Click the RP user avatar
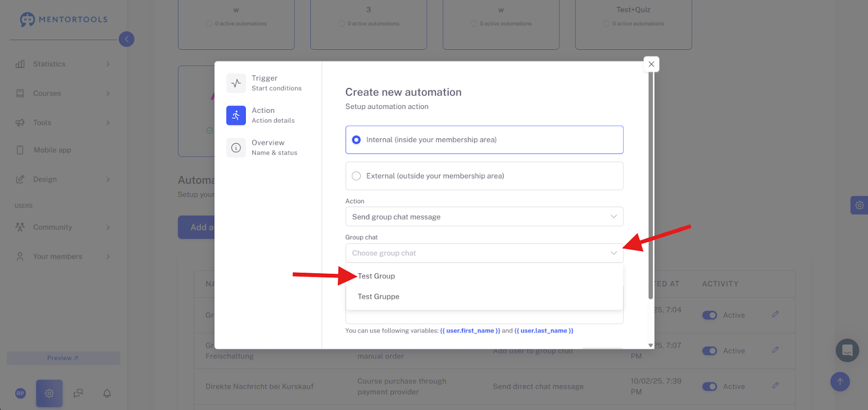Viewport: 868px width, 410px height. [x=21, y=393]
